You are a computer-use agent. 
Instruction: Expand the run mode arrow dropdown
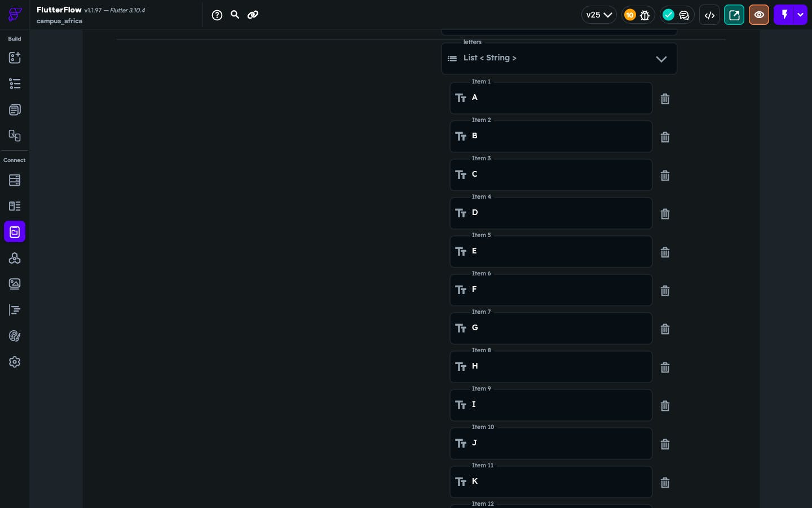tap(800, 15)
